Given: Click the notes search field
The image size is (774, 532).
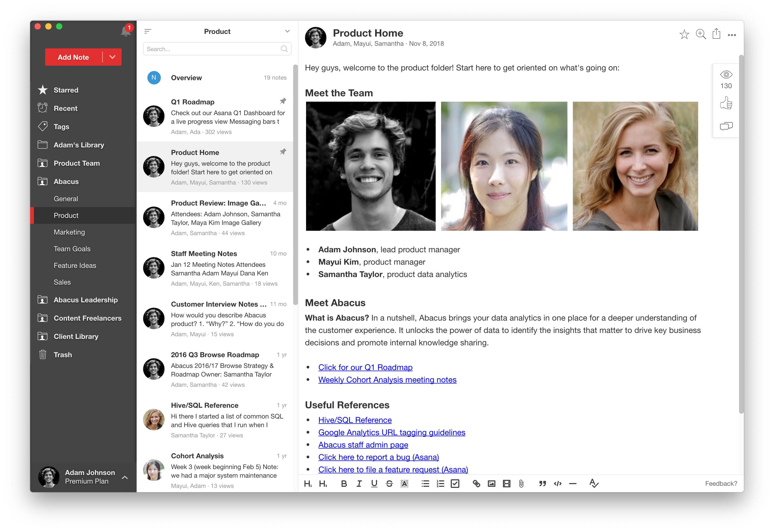Looking at the screenshot, I should [x=217, y=49].
